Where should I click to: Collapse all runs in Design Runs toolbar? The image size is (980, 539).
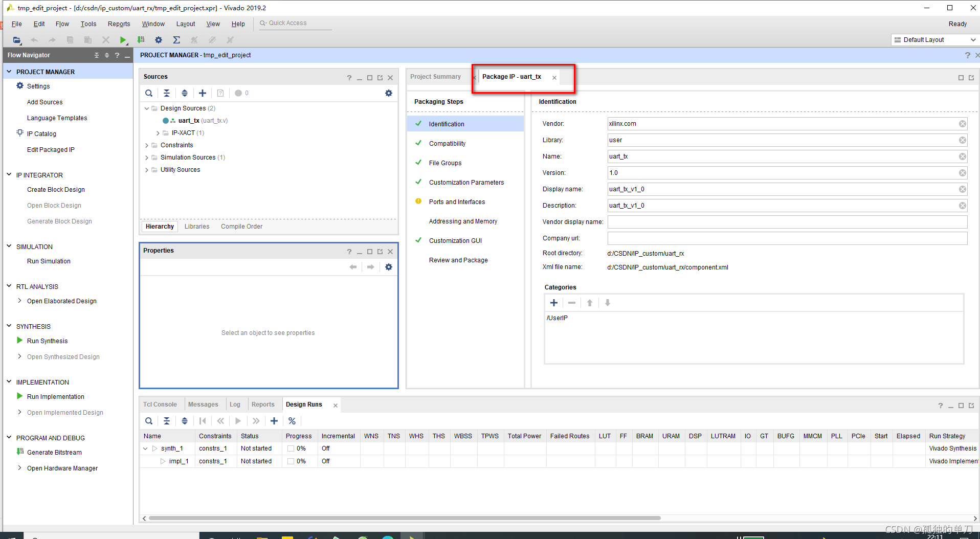tap(167, 421)
